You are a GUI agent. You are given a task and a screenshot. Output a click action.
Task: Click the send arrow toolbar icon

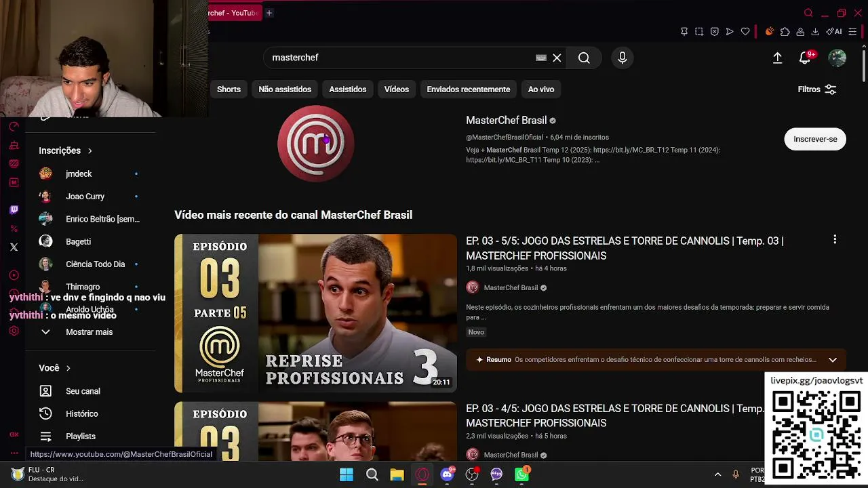click(730, 31)
